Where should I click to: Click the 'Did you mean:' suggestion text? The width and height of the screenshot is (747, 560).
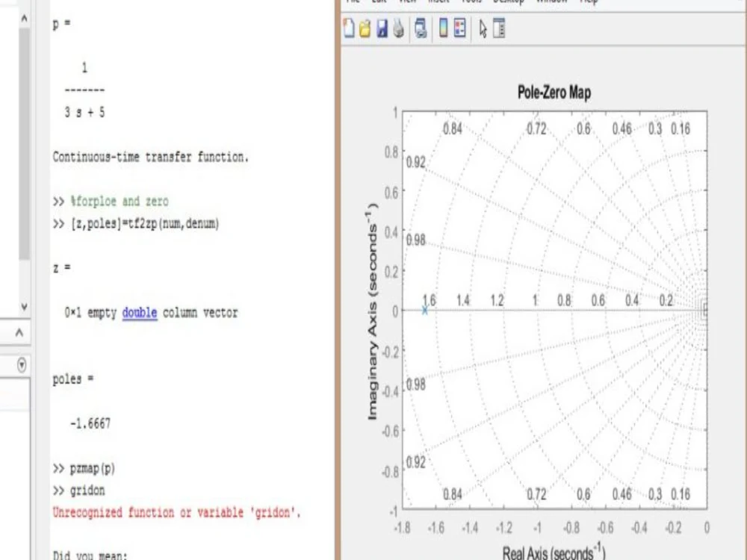pyautogui.click(x=90, y=556)
